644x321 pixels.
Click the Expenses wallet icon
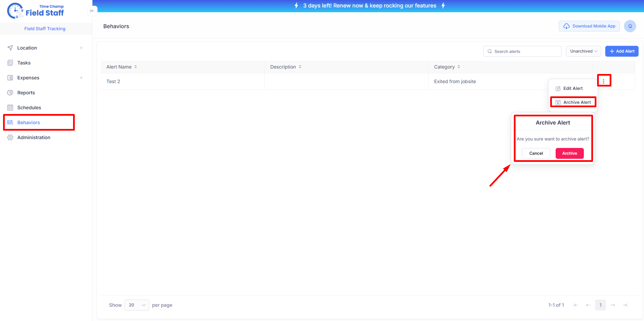(x=10, y=78)
